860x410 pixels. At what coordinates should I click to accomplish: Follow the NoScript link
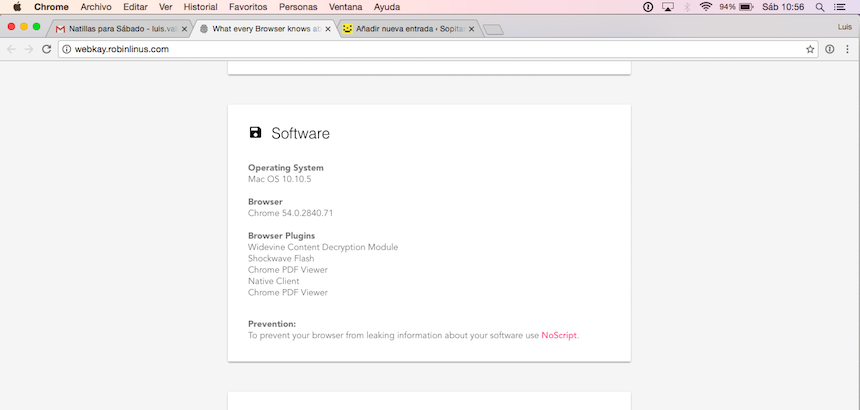[559, 336]
